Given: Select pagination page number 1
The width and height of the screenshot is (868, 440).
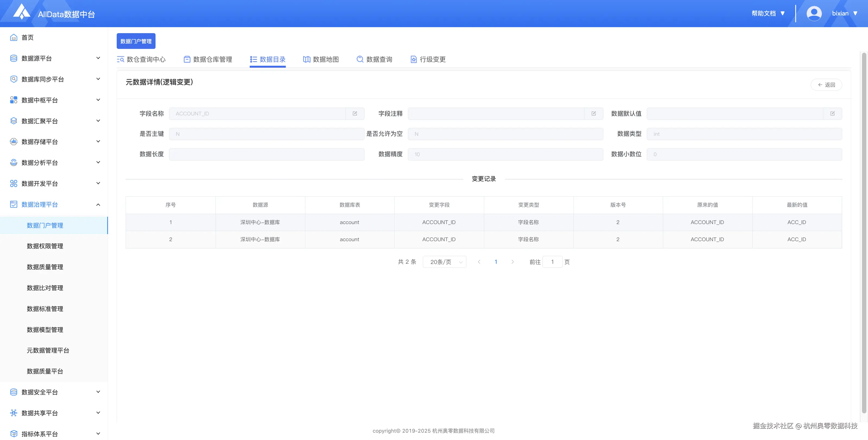Looking at the screenshot, I should pyautogui.click(x=496, y=262).
